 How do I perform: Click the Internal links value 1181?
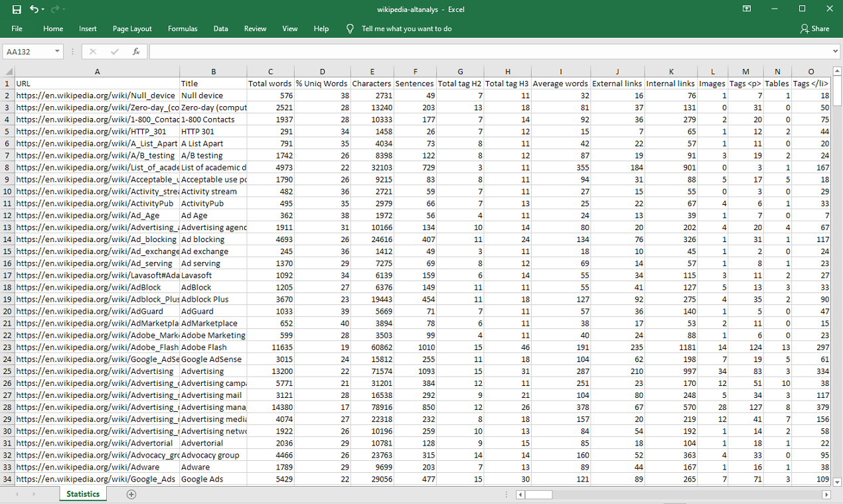click(x=671, y=347)
